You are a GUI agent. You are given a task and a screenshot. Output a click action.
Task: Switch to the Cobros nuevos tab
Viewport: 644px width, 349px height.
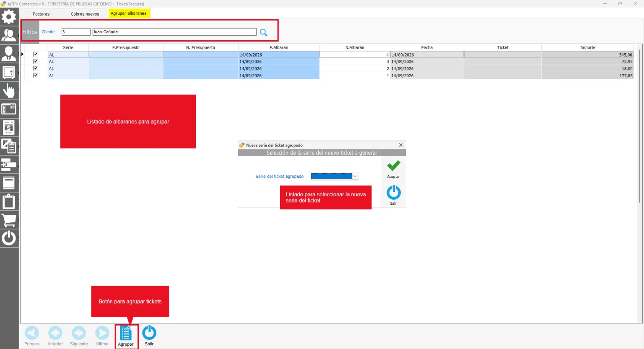85,14
